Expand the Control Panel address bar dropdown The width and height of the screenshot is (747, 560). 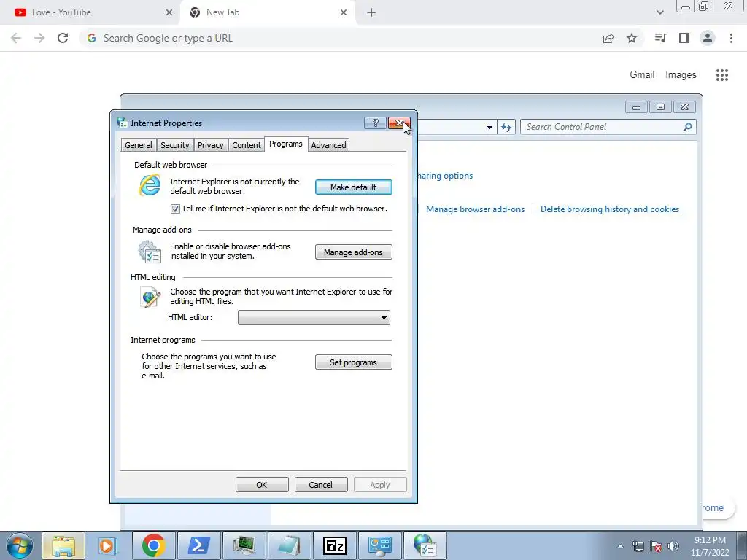pyautogui.click(x=489, y=127)
